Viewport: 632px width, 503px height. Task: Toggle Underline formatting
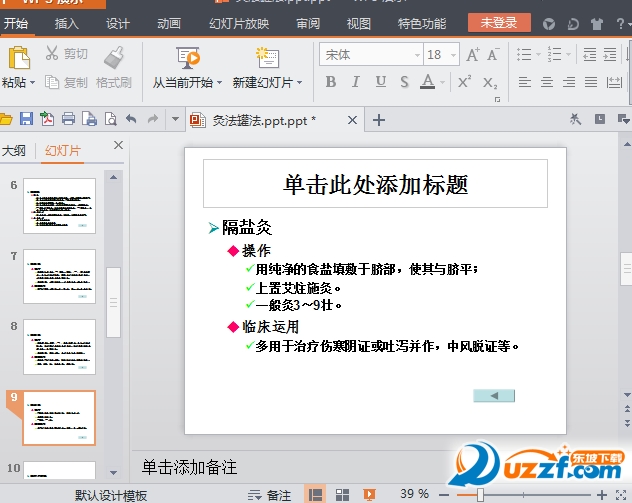pos(380,82)
